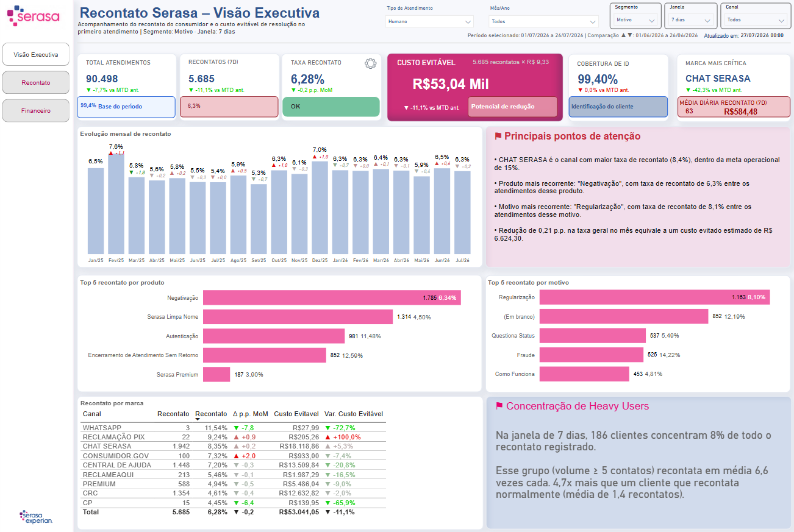Click the R$53.041,05 total cell
Image resolution: width=794 pixels, height=532 pixels.
pyautogui.click(x=299, y=512)
